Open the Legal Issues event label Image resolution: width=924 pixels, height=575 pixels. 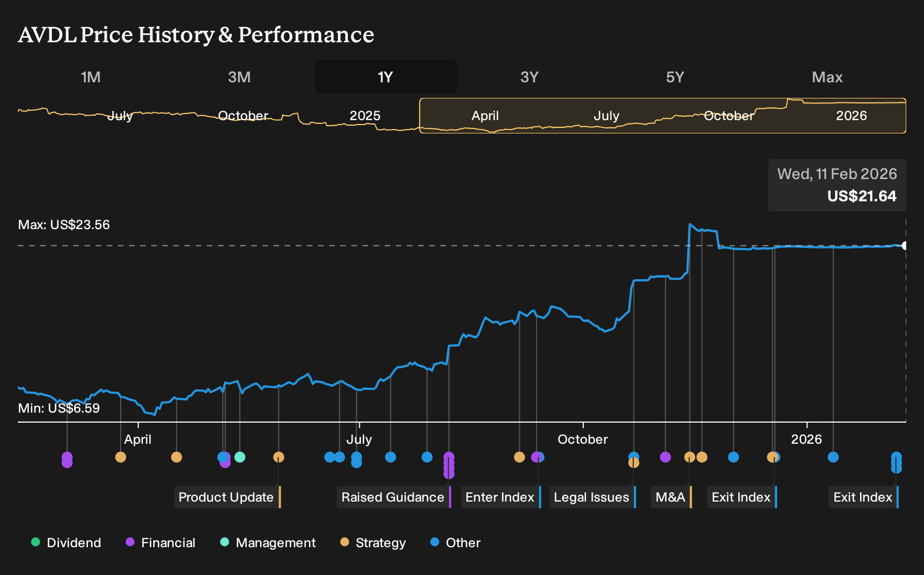(x=593, y=497)
